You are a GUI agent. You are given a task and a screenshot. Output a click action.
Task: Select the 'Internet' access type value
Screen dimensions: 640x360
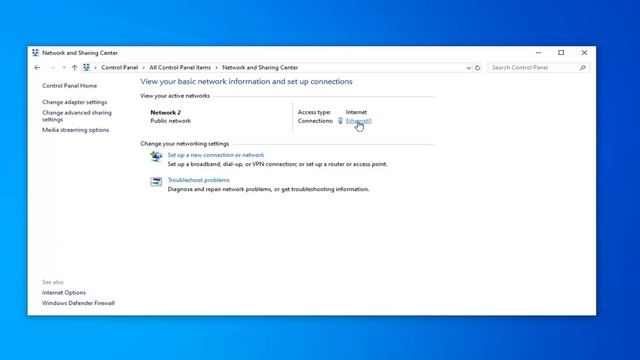click(x=356, y=112)
